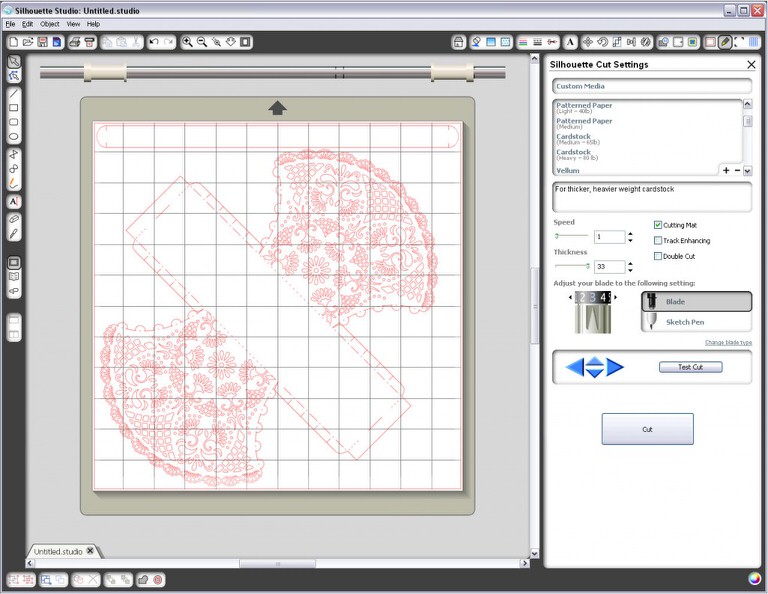Create a new document with the blank page icon
Image resolution: width=768 pixels, height=594 pixels.
pyautogui.click(x=14, y=43)
